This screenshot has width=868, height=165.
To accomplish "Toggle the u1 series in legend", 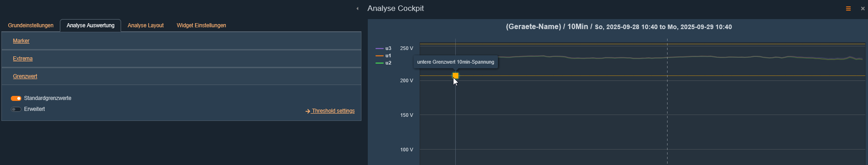I will click(384, 55).
